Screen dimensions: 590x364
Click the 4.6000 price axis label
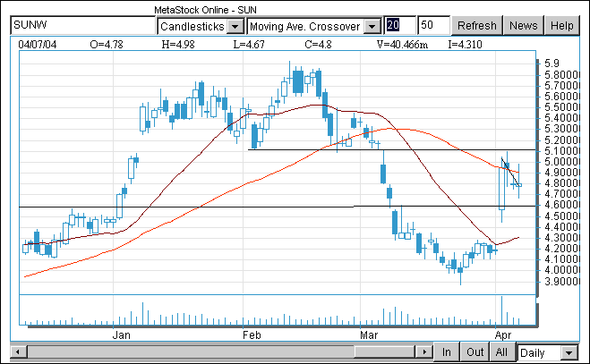[x=561, y=205]
